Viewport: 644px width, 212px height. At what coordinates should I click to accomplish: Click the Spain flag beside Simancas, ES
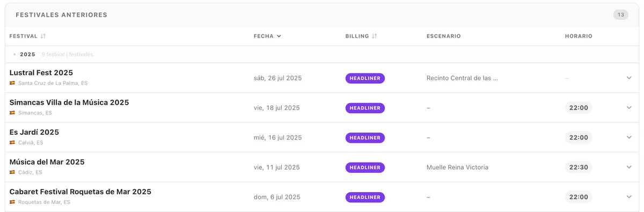point(12,113)
